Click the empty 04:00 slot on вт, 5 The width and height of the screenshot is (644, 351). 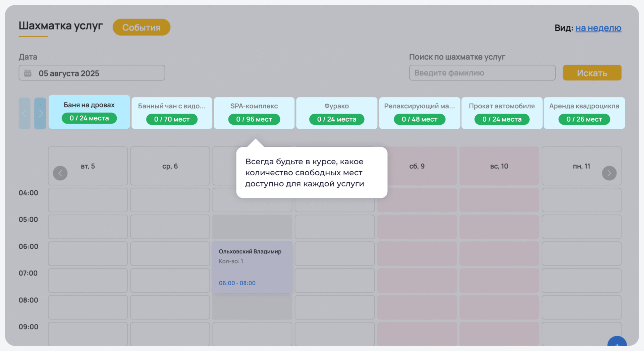pos(88,200)
